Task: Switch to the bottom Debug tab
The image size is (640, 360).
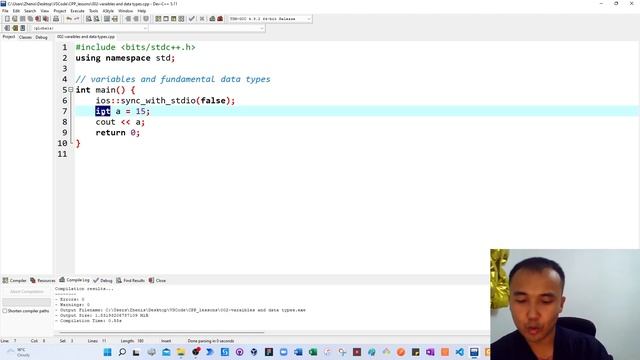Action: (x=103, y=280)
